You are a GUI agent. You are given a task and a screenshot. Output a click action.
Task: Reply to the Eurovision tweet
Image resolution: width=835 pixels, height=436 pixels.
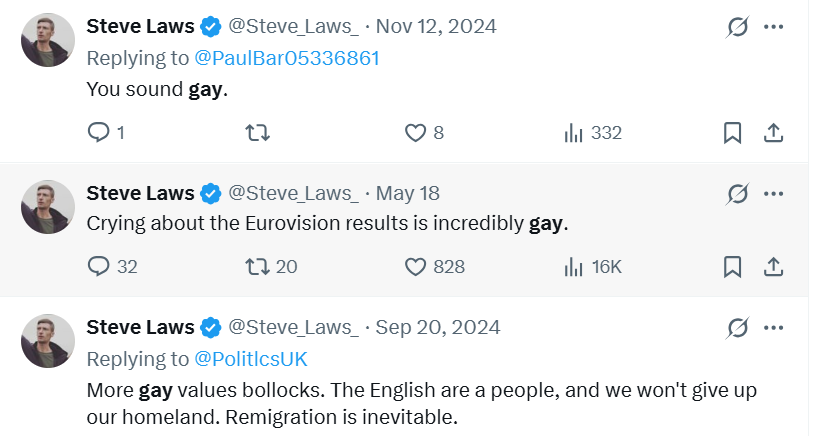tap(99, 266)
